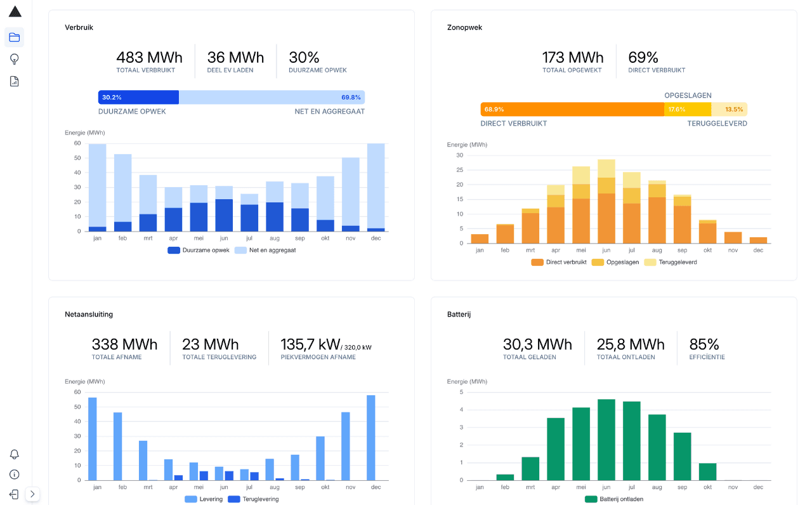Toggle Direct verbruikt legend series
The image size is (812, 505).
559,262
